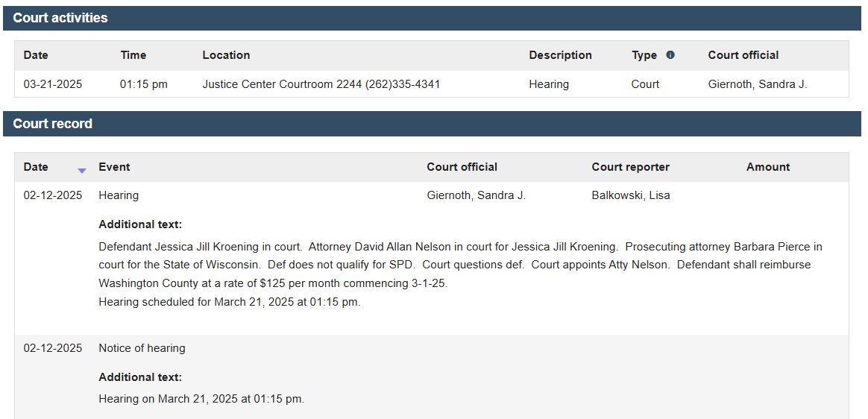Screen dimensions: 868x419
Task: Click the Time column header
Action: (133, 55)
